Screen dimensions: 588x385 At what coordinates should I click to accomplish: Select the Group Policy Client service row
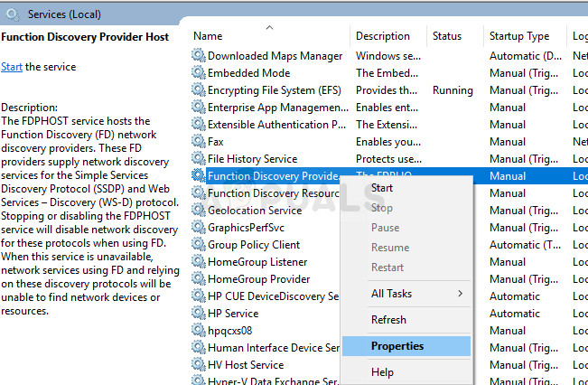(x=254, y=245)
